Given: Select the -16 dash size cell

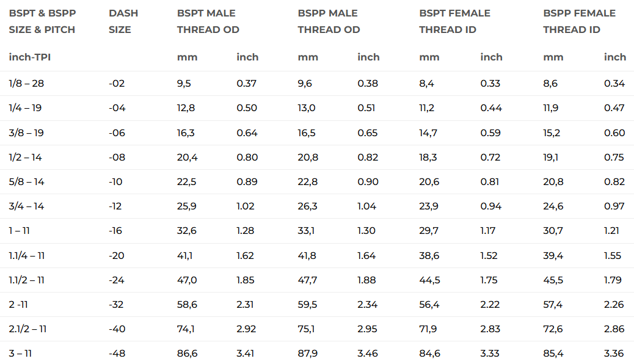Looking at the screenshot, I should pyautogui.click(x=116, y=231).
